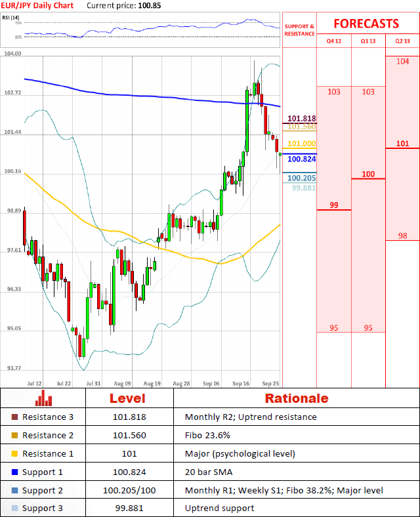The width and height of the screenshot is (420, 517).
Task: Click the Support 1 blue color square
Action: (15, 472)
